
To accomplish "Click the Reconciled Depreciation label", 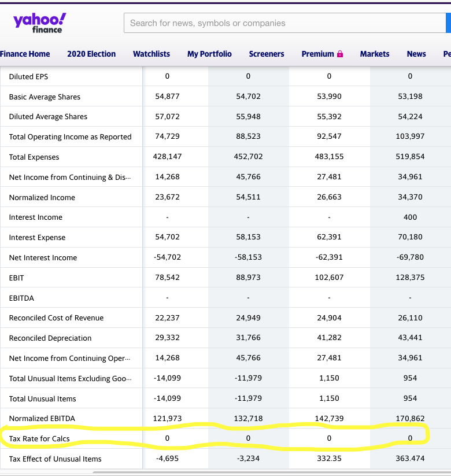I will coord(50,338).
